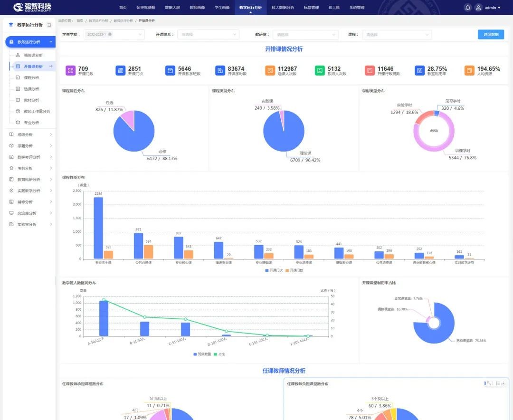Click the green 教师人次数 stat icon

pyautogui.click(x=320, y=70)
